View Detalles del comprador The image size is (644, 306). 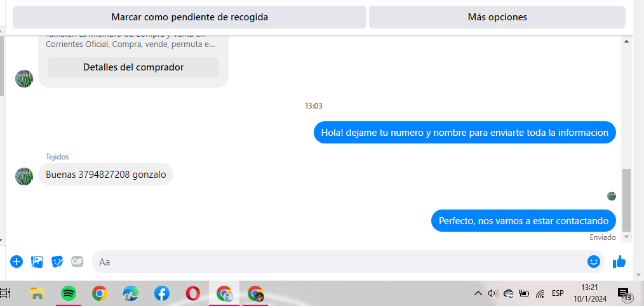point(133,67)
